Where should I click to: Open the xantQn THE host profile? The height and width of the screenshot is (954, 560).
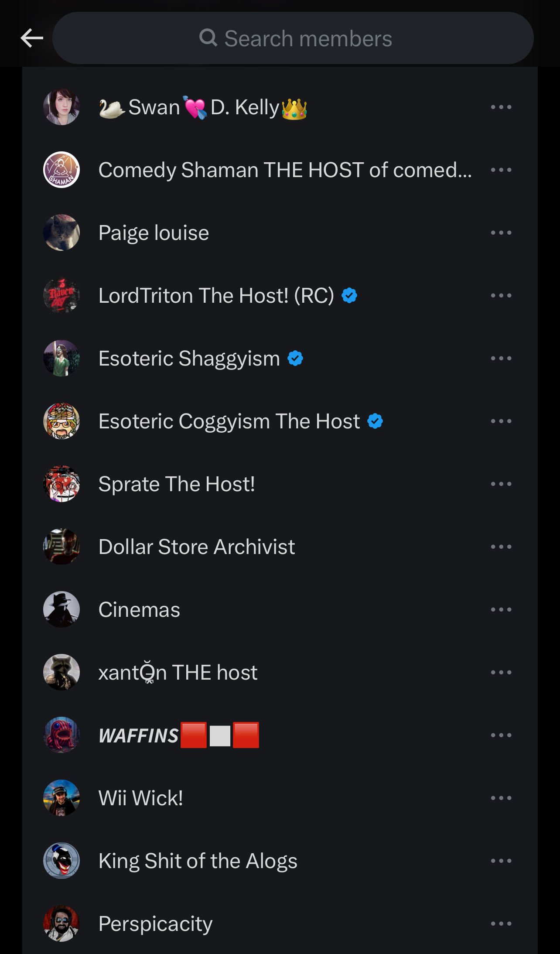pos(178,673)
